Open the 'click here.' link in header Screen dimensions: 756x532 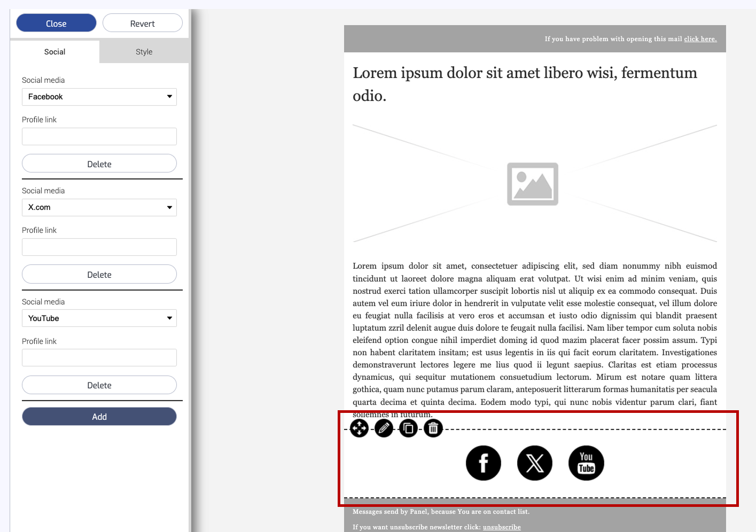pyautogui.click(x=700, y=39)
